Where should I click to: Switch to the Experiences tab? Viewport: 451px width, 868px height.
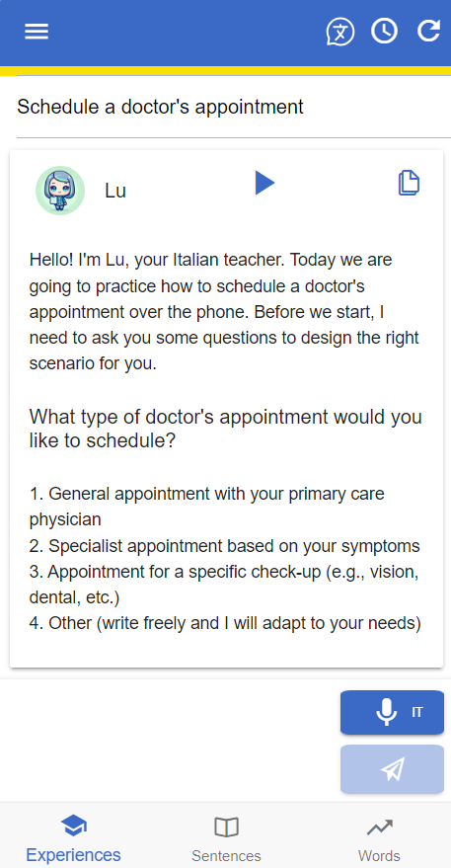pos(73,839)
